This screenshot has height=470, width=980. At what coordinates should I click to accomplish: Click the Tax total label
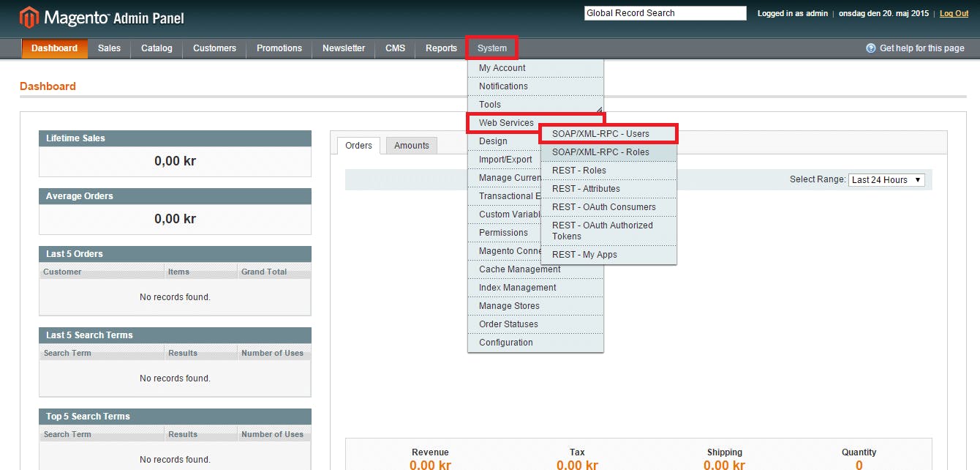[x=577, y=452]
